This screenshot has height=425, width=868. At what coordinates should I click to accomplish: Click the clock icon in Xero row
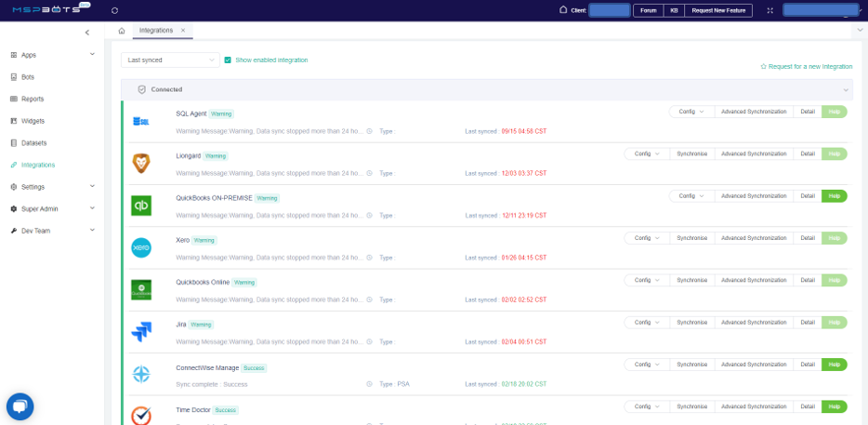click(369, 258)
